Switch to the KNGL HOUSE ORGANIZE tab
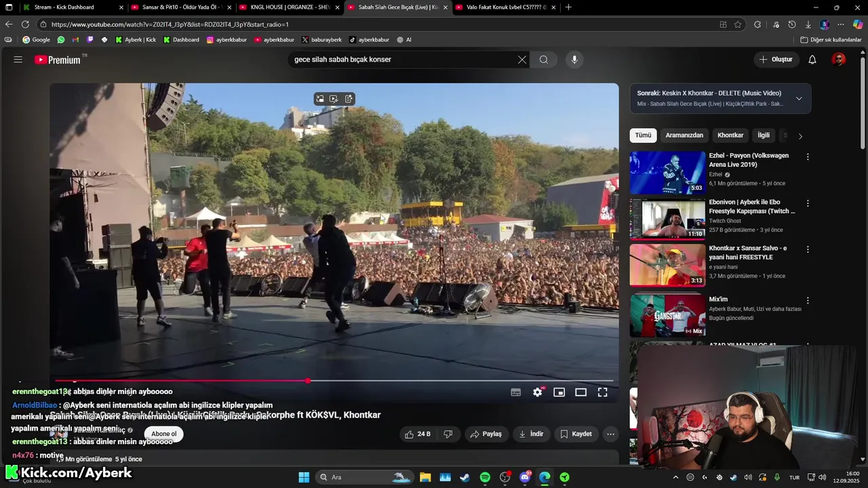Viewport: 868px width, 488px height. pyautogui.click(x=290, y=7)
